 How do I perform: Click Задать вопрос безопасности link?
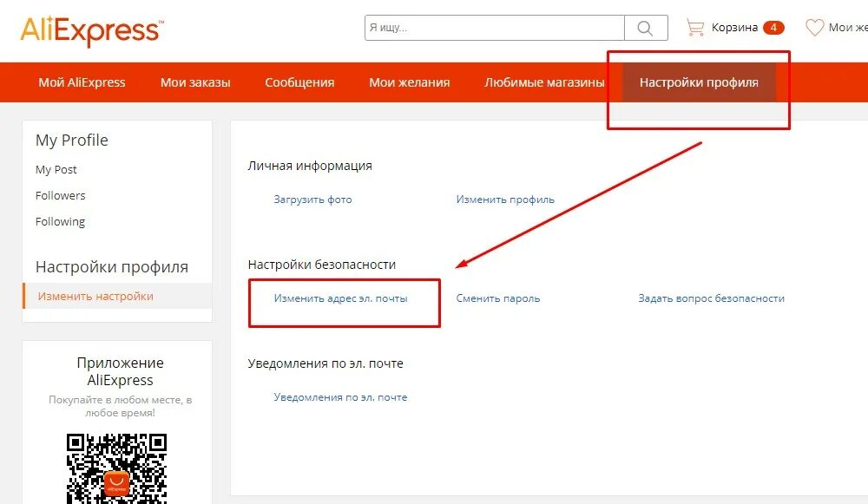(712, 298)
